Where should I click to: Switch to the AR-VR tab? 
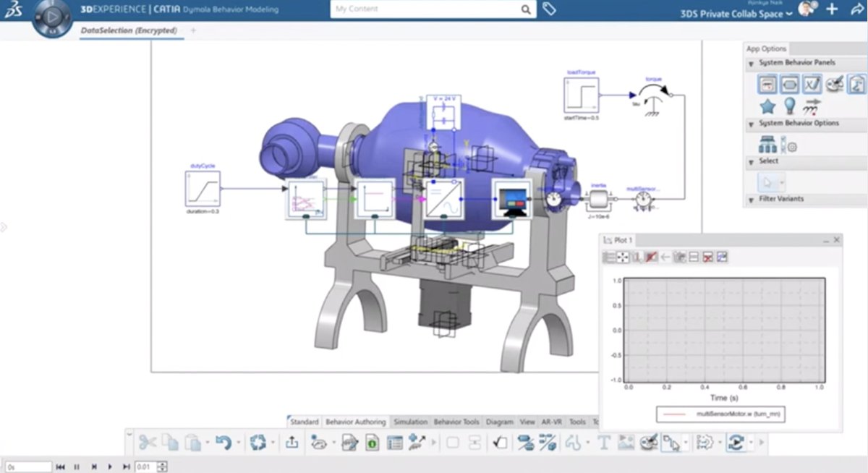click(552, 422)
